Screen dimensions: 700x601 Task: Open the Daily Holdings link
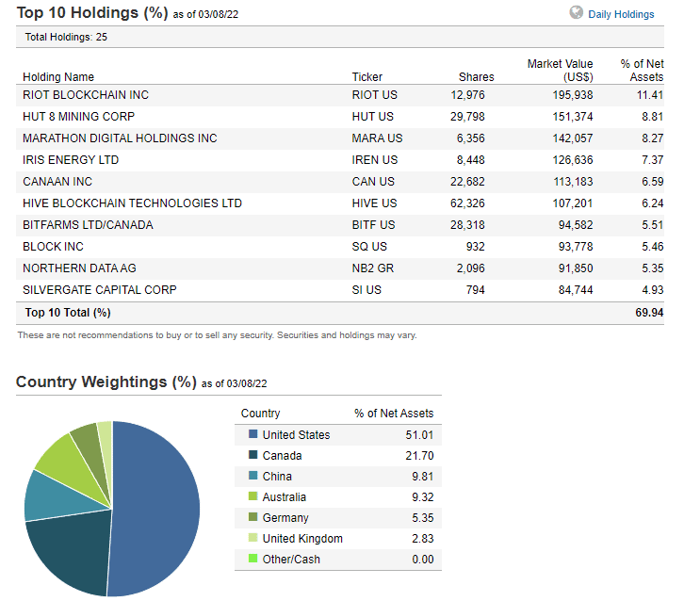[x=621, y=14]
